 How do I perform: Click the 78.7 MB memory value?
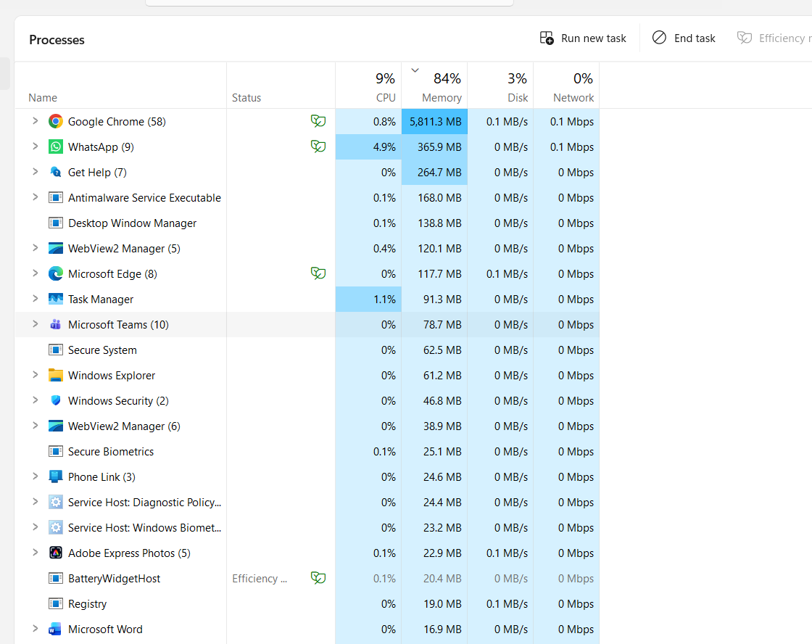(x=442, y=324)
